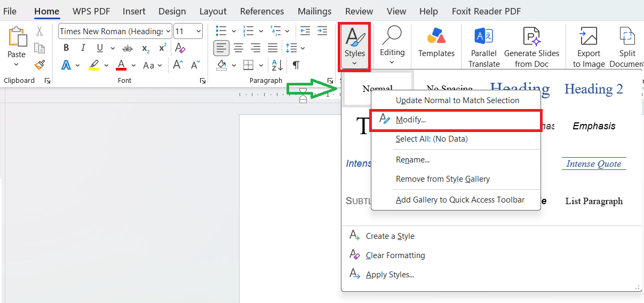This screenshot has width=644, height=303.
Task: Click the Styles gallery button
Action: [x=355, y=47]
